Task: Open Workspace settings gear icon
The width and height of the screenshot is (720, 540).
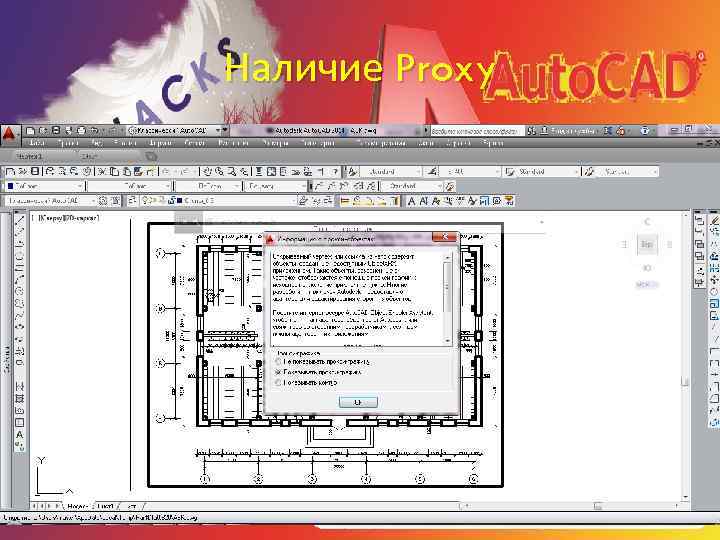Action: pos(103,201)
